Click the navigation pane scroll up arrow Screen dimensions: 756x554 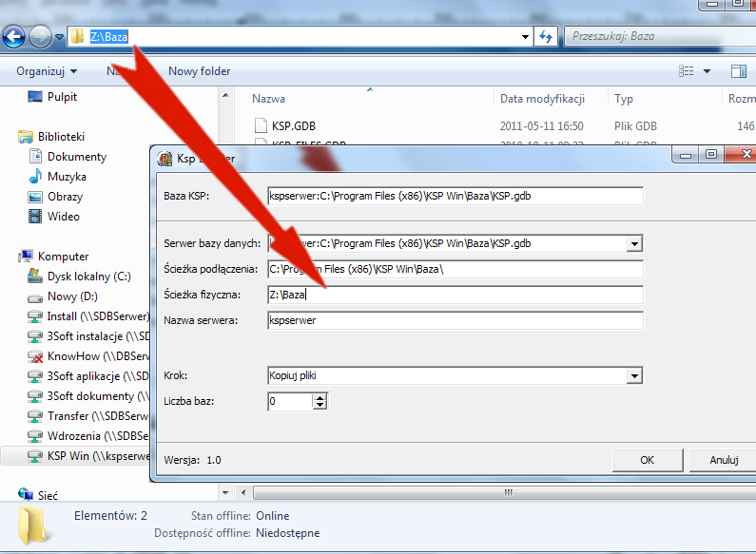225,95
